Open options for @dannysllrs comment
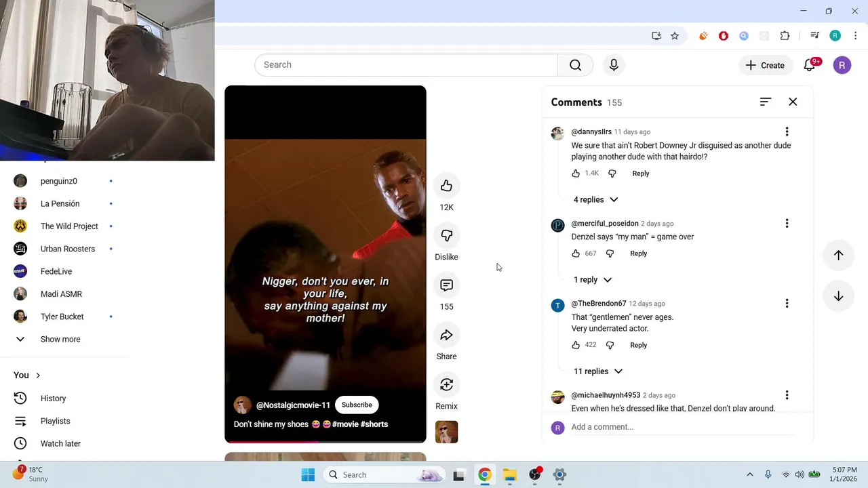This screenshot has width=868, height=488. (x=787, y=131)
